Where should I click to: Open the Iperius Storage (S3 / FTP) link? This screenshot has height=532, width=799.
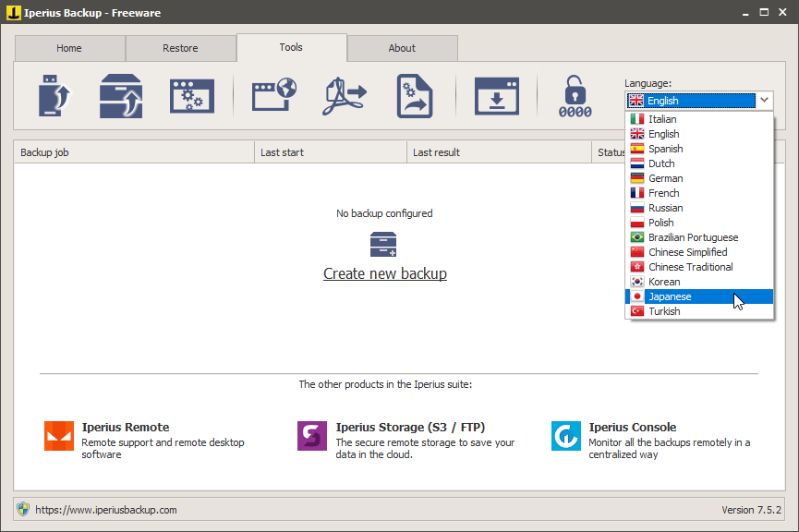coord(410,427)
